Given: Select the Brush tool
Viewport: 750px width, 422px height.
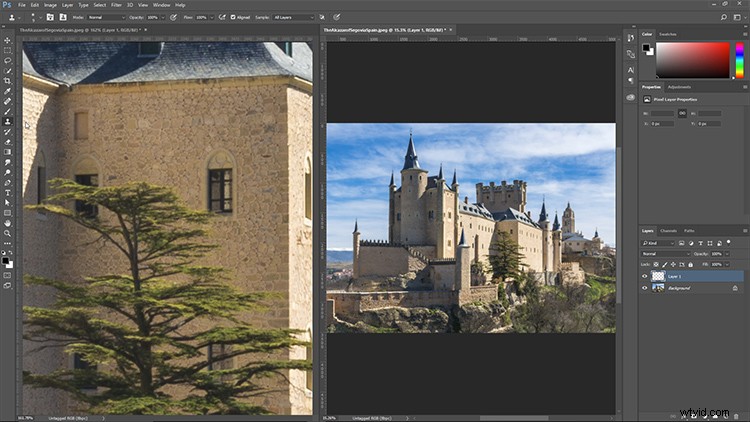Looking at the screenshot, I should coord(7,111).
